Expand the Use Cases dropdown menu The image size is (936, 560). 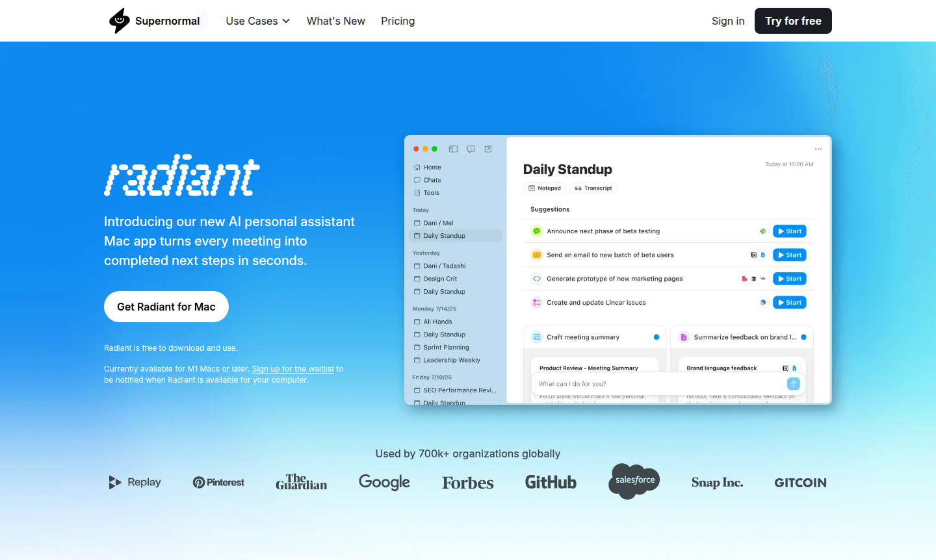pyautogui.click(x=257, y=21)
